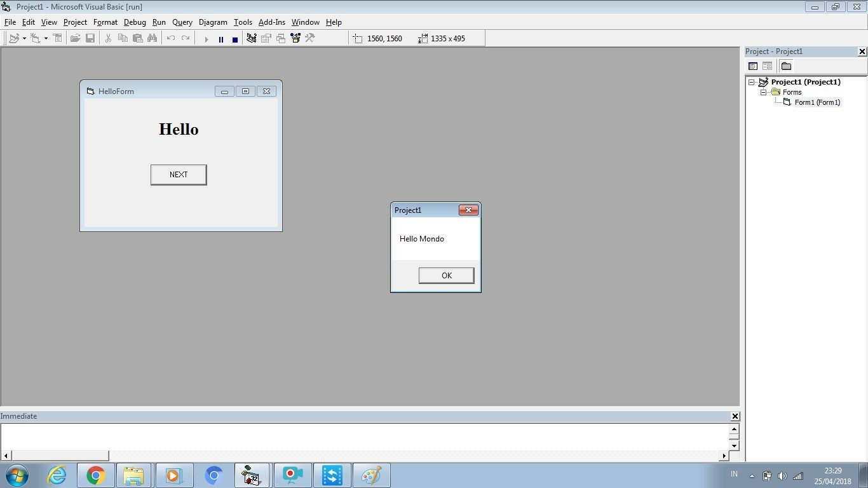Screen dimensions: 868x488
Task: Open the Tools menu
Action: point(243,22)
